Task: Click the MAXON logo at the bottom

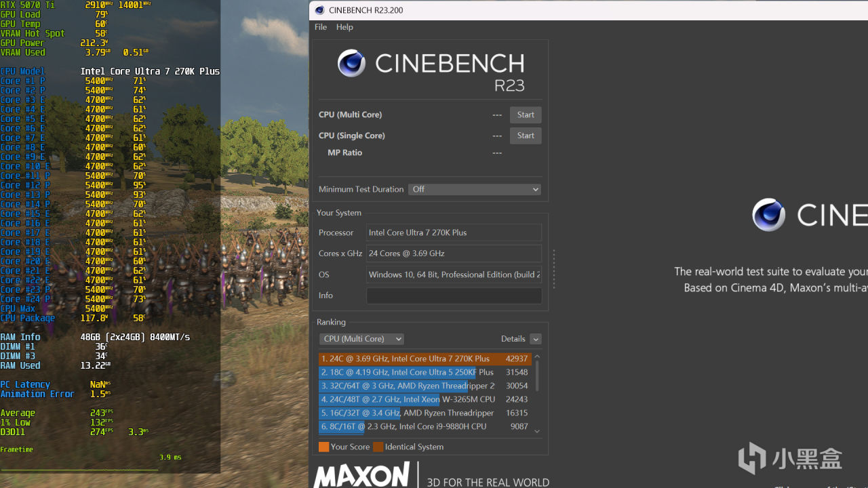Action: (361, 474)
